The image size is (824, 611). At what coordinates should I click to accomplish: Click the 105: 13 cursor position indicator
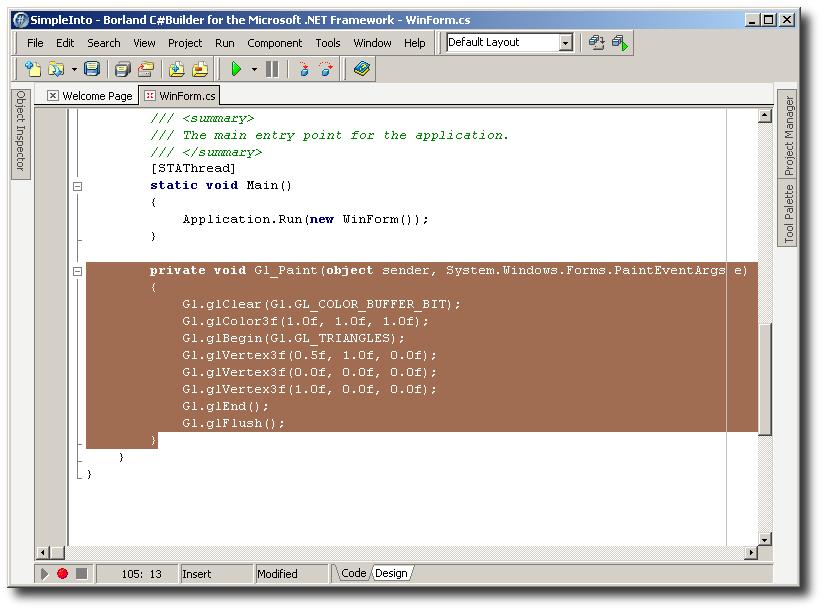click(x=139, y=574)
